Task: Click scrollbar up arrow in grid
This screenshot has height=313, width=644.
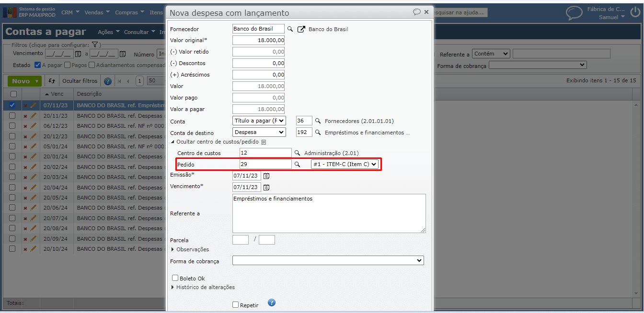Action: [x=637, y=105]
